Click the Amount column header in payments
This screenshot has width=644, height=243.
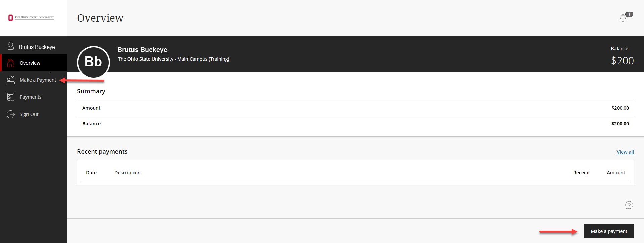point(616,173)
